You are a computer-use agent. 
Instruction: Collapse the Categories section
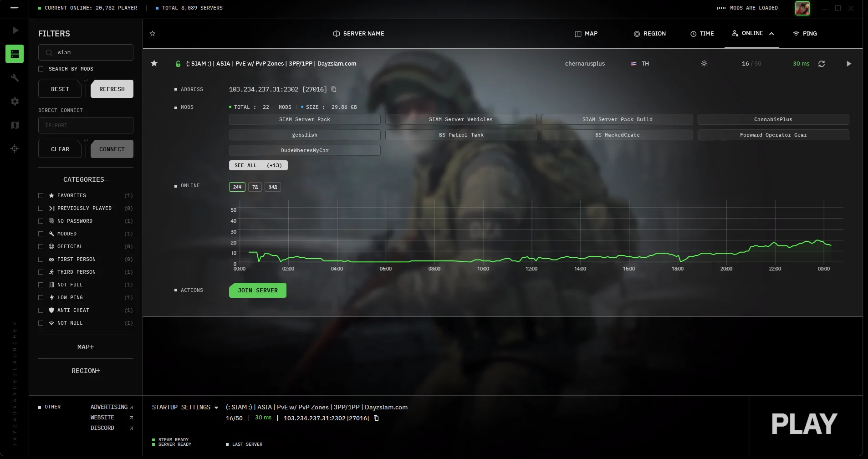point(86,179)
